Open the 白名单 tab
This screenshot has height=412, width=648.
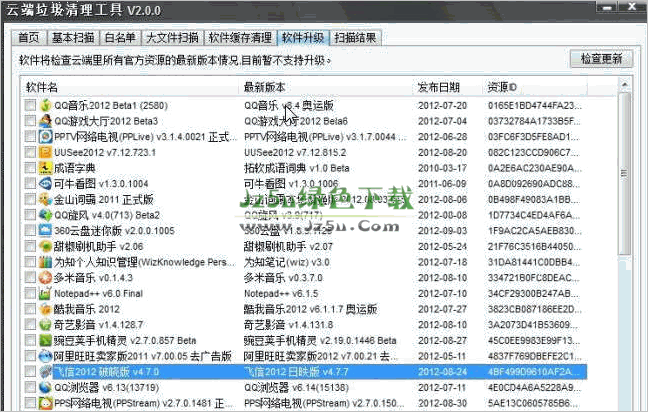(x=120, y=38)
